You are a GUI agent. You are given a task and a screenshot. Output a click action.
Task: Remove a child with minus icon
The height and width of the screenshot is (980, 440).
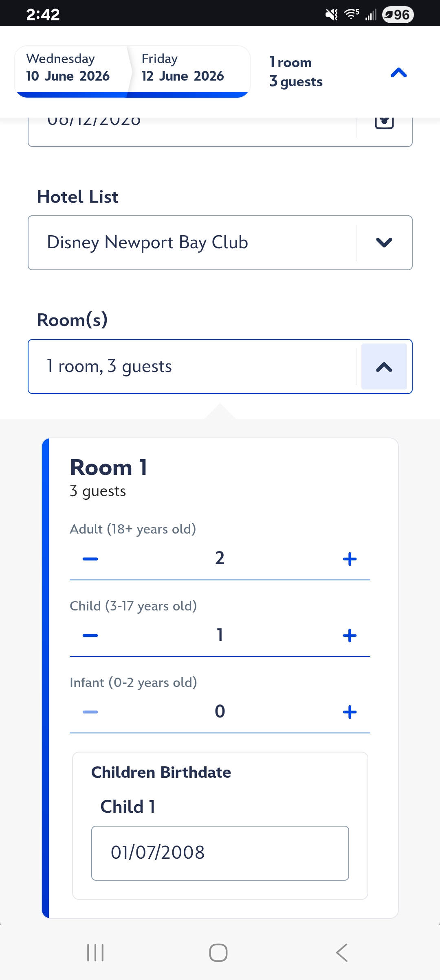pyautogui.click(x=90, y=635)
